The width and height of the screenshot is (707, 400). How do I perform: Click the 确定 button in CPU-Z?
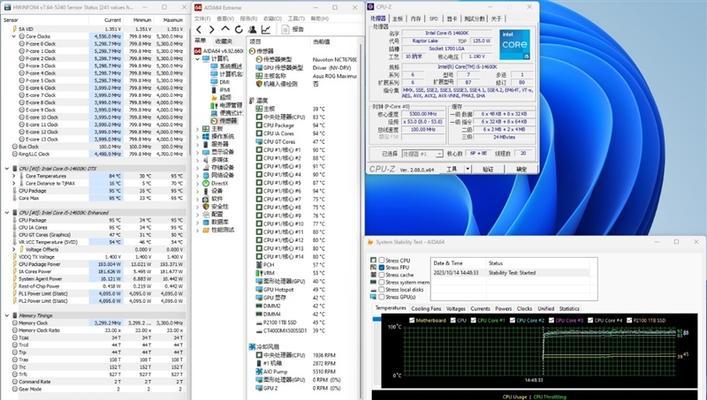click(521, 169)
